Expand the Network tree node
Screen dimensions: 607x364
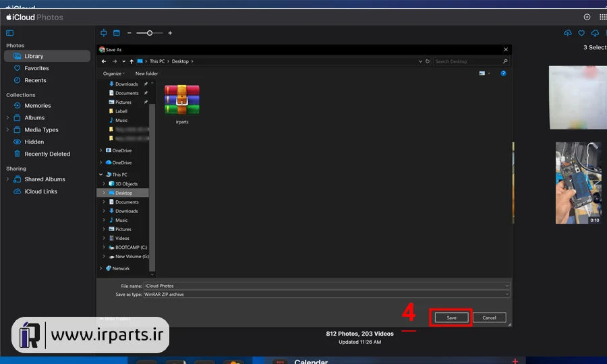pos(101,268)
